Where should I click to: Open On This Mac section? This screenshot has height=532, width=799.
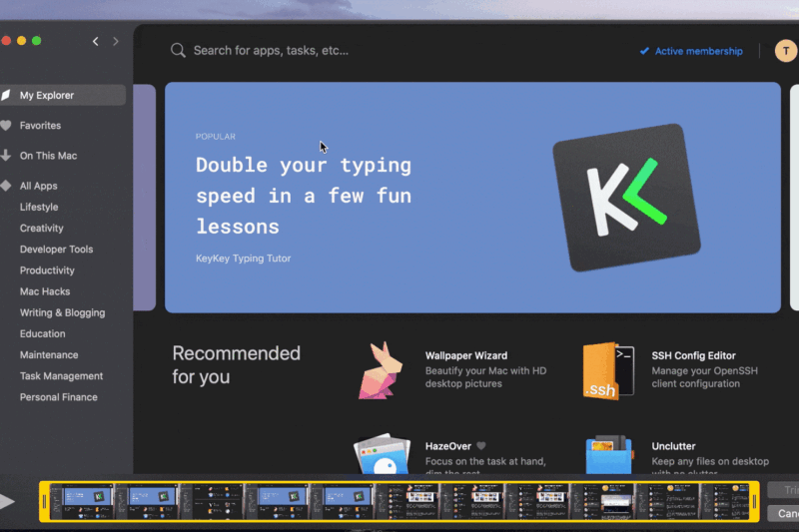48,156
